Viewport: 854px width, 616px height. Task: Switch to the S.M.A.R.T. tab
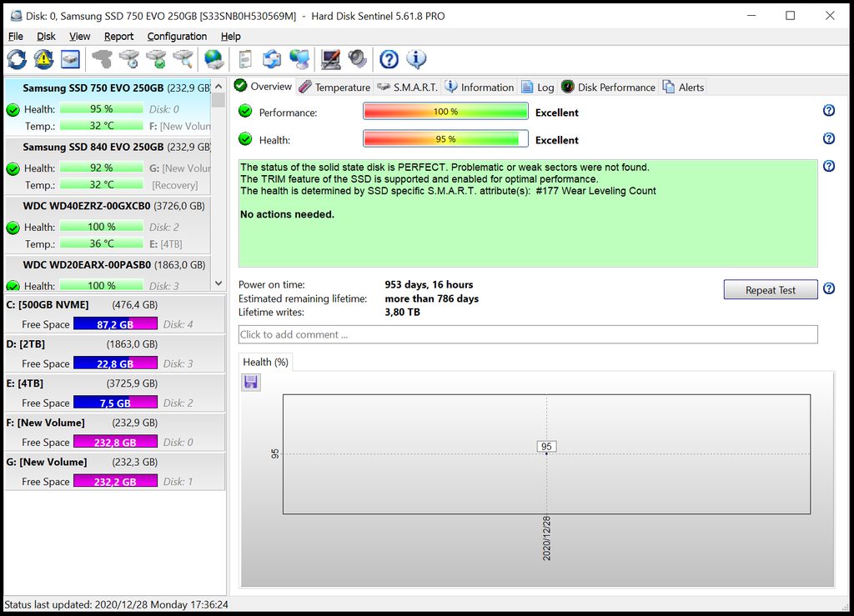coord(407,87)
